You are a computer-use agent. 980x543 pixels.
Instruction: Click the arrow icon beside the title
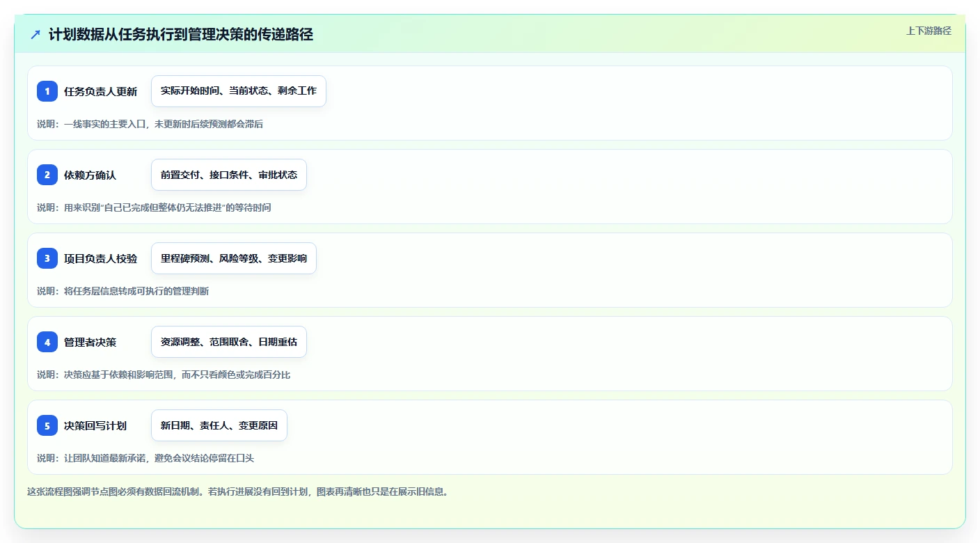click(x=35, y=34)
